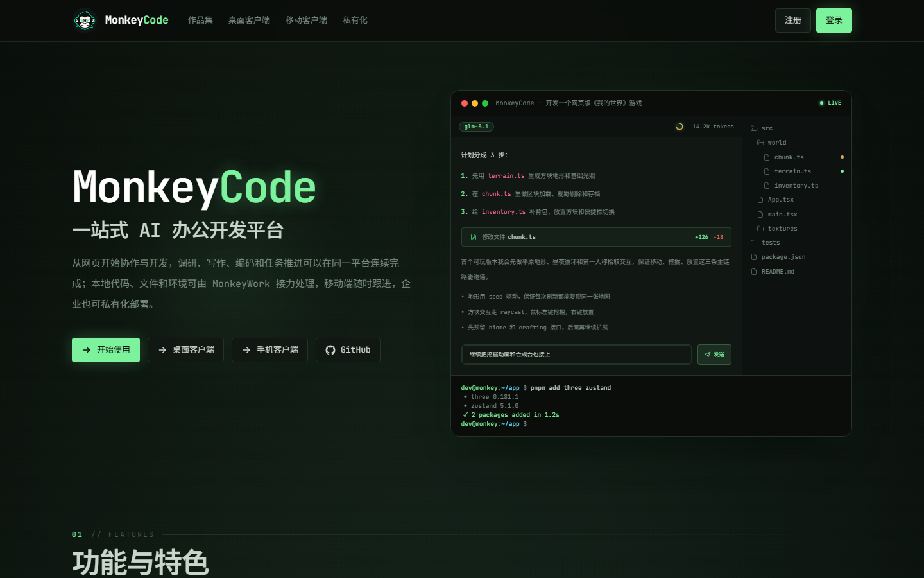Viewport: 924px width, 578px height.
Task: Click the MonkeyCode monkey logo icon
Action: pos(84,21)
